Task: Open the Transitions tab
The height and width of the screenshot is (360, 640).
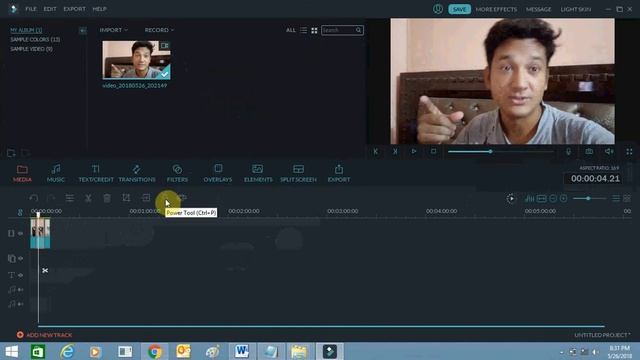Action: point(137,173)
